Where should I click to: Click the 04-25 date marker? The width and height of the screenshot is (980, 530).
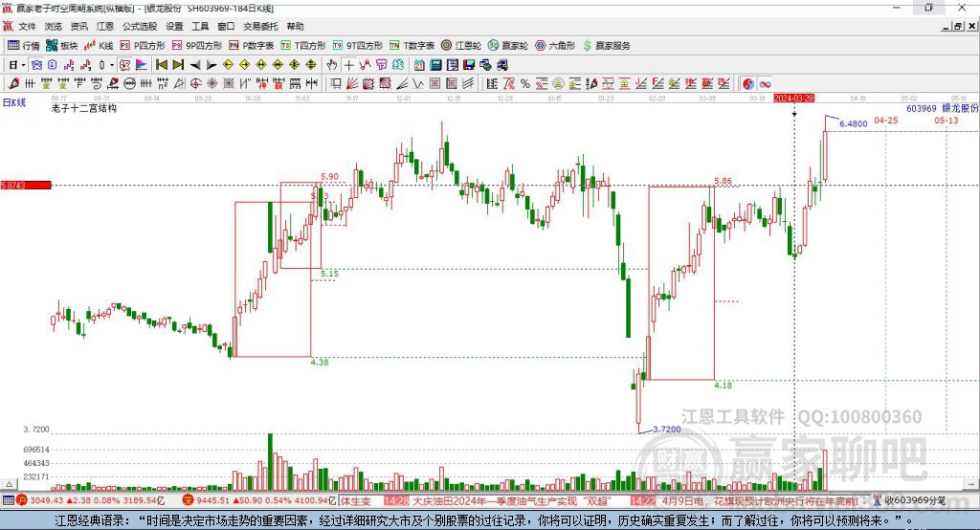pyautogui.click(x=885, y=120)
